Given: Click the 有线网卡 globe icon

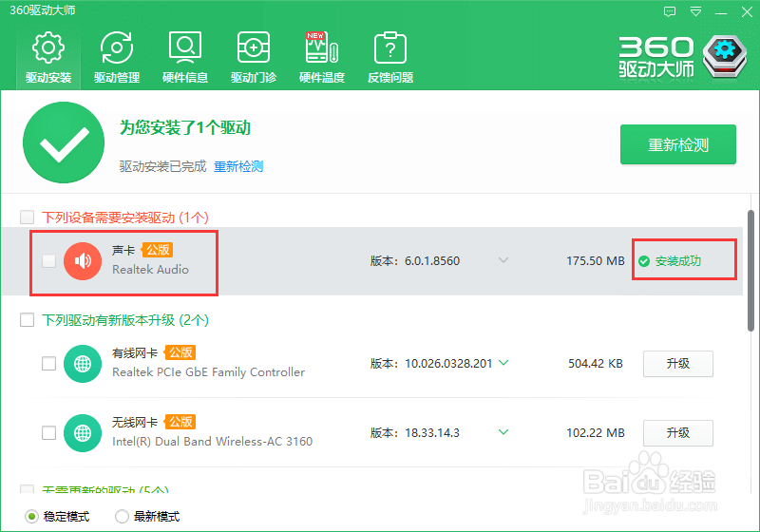Looking at the screenshot, I should (83, 364).
